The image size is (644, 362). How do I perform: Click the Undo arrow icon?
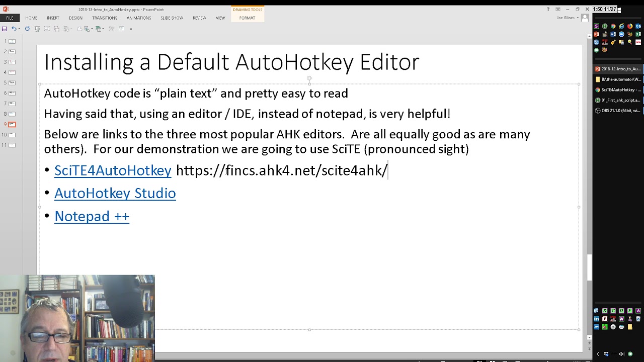tap(14, 29)
